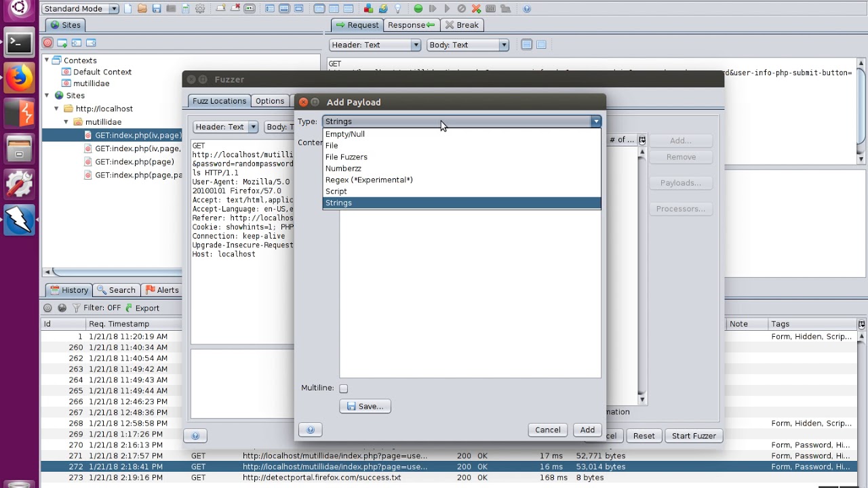
Task: Click the Tags column header
Action: [x=812, y=324]
